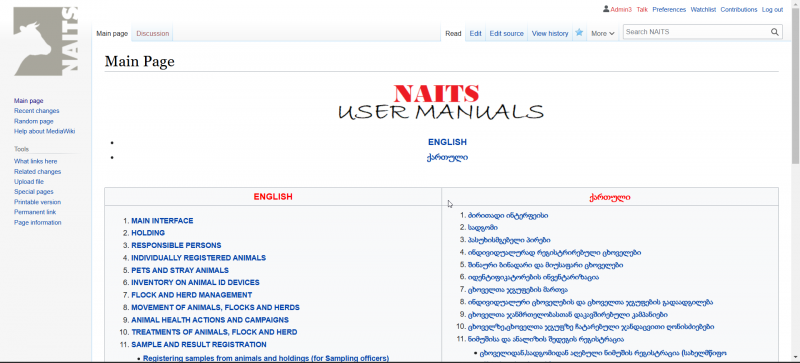Open Help about MediaWiki
Image resolution: width=800 pixels, height=363 pixels.
point(44,131)
